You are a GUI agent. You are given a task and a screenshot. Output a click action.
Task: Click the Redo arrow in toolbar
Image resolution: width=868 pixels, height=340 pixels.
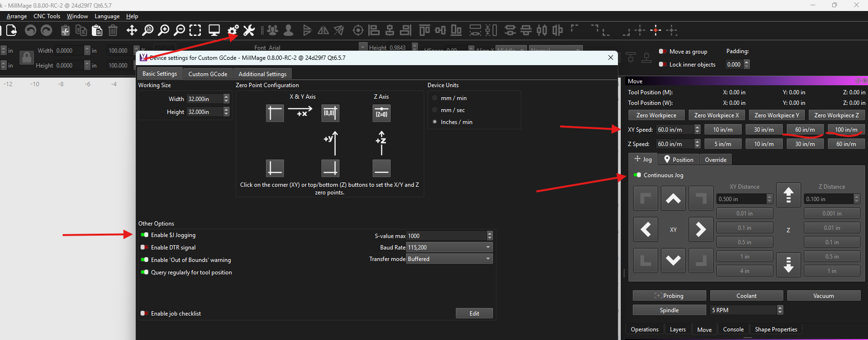tap(46, 31)
